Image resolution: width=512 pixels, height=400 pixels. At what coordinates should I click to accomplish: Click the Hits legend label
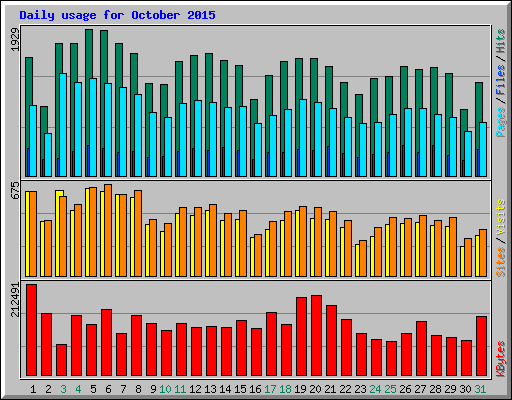click(500, 41)
